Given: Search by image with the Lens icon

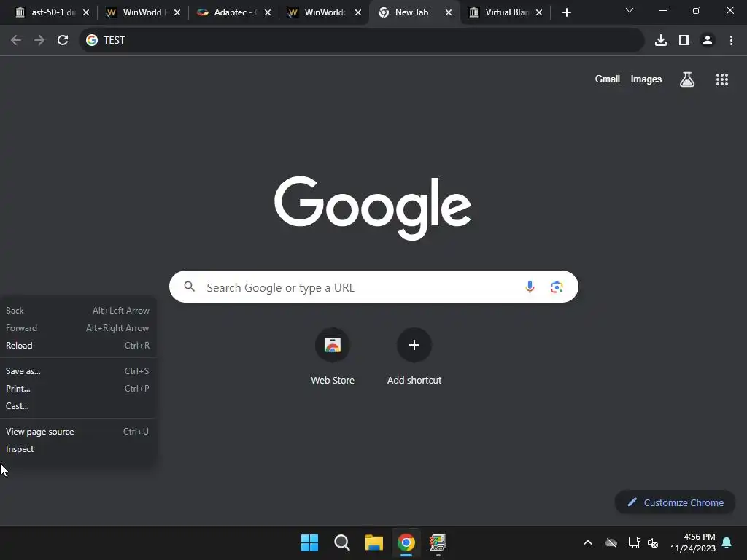Looking at the screenshot, I should tap(557, 287).
